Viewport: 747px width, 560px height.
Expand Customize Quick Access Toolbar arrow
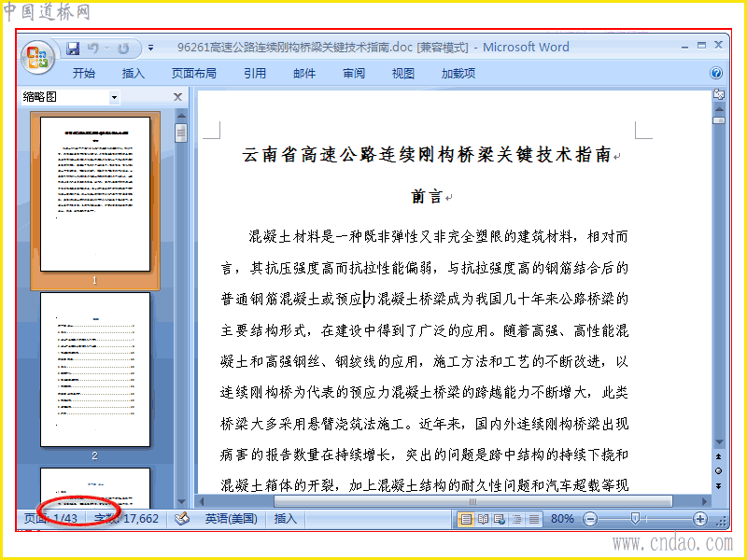coord(150,48)
